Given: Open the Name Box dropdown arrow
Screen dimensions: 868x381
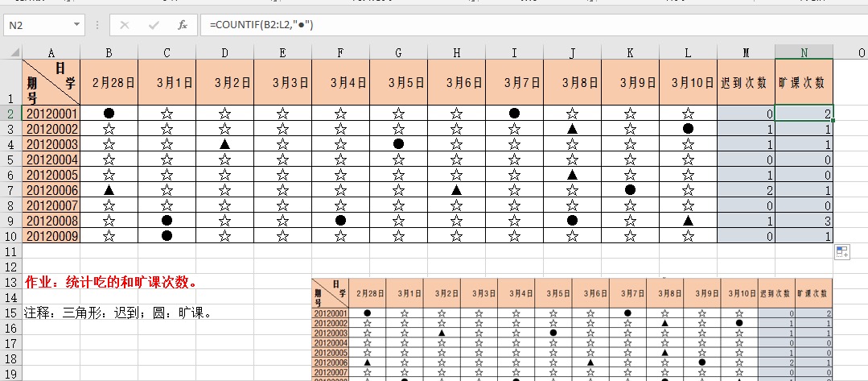Looking at the screenshot, I should coord(76,25).
